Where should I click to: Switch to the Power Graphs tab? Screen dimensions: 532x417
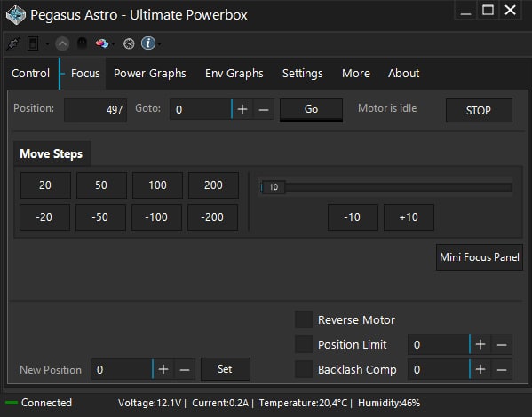(149, 74)
